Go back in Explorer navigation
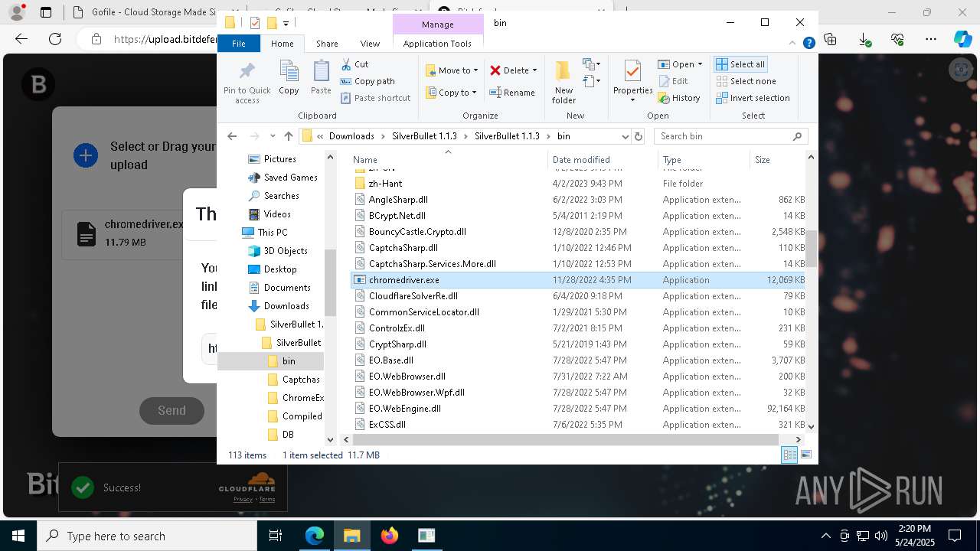Viewport: 980px width, 551px height. pyautogui.click(x=232, y=136)
